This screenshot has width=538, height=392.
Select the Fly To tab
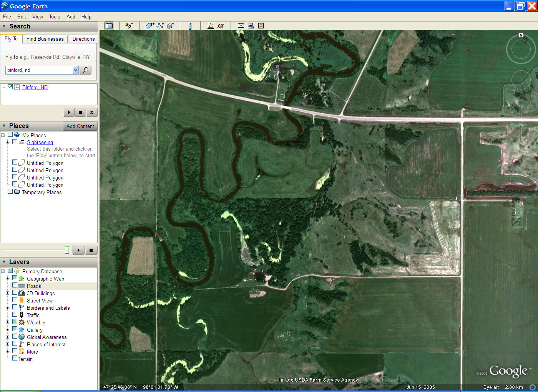[x=11, y=38]
